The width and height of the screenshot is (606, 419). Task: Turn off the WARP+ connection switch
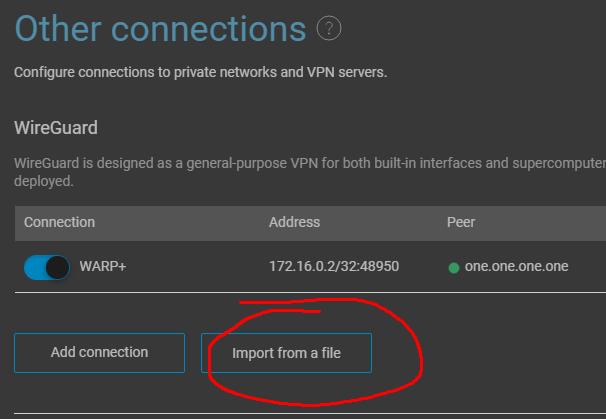point(47,267)
